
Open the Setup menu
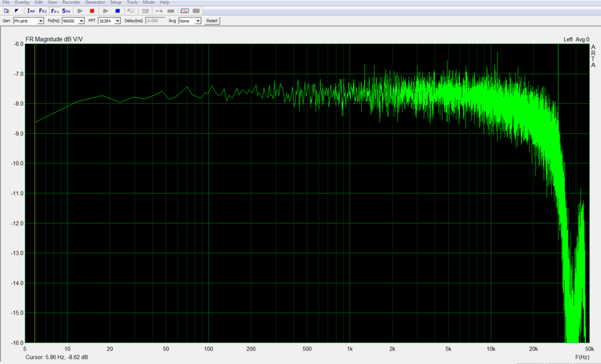116,3
